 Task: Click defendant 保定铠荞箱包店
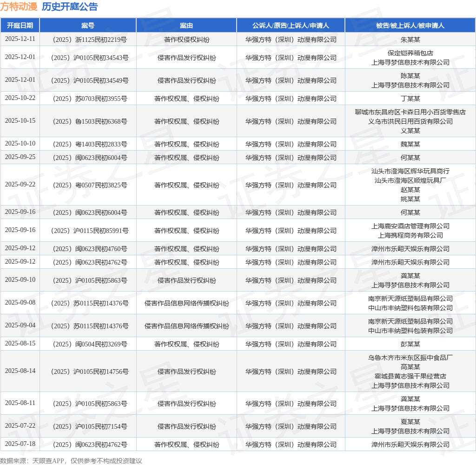click(410, 53)
